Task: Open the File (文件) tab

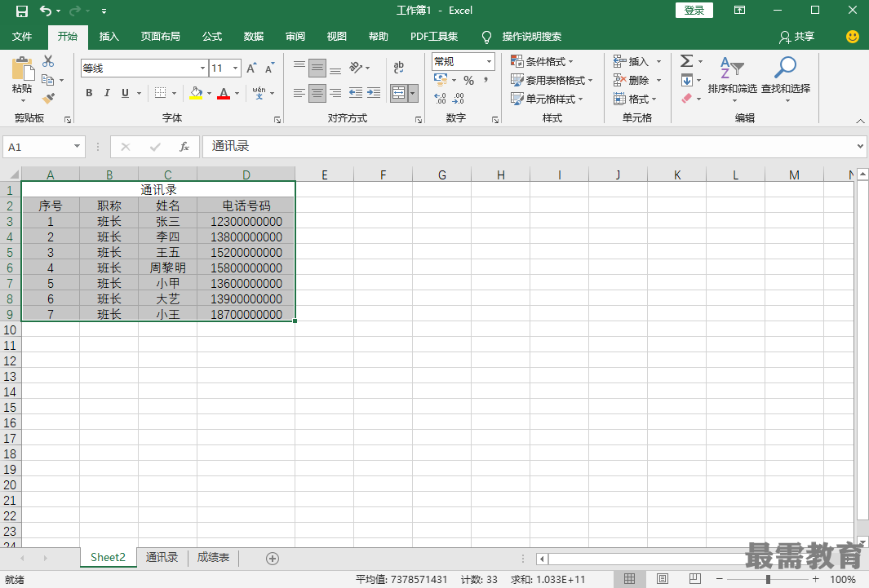Action: pyautogui.click(x=22, y=37)
